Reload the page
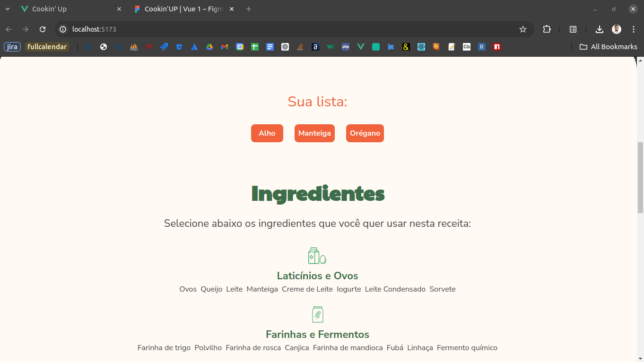Viewport: 644px width, 362px height. [43, 29]
